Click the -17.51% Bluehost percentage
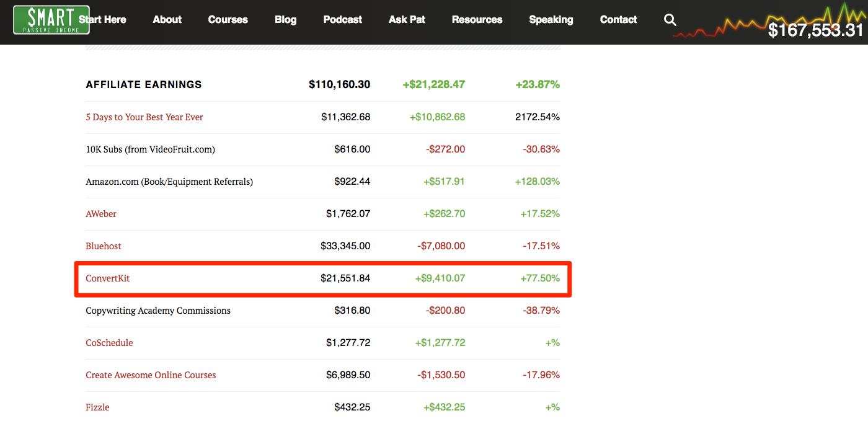 [x=541, y=246]
